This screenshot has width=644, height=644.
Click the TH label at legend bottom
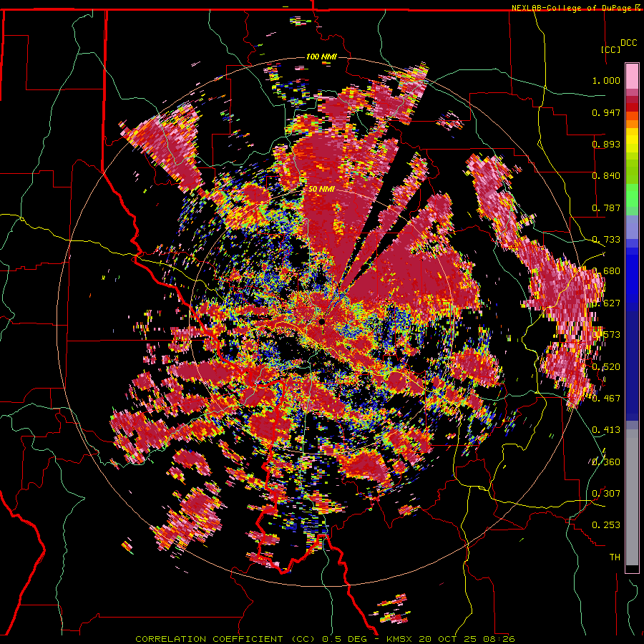coord(615,557)
